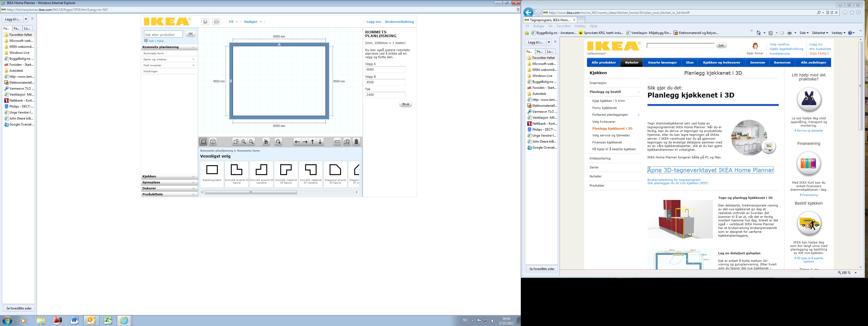Open the Rediger dropdown in the planner
This screenshot has height=326, width=868.
coord(253,22)
